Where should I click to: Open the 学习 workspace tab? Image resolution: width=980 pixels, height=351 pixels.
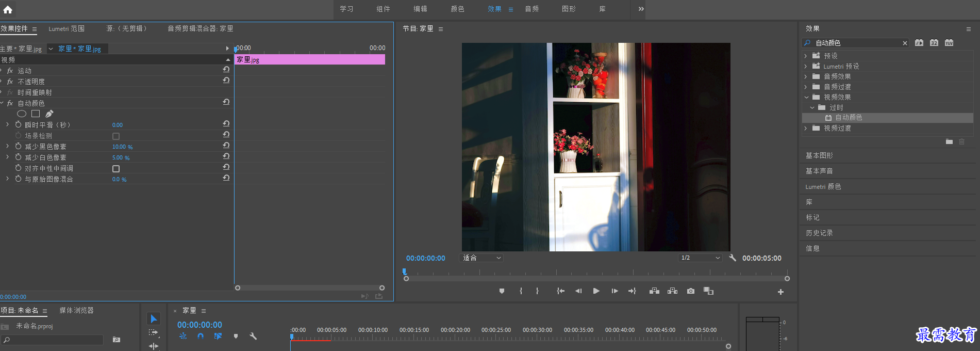click(346, 9)
